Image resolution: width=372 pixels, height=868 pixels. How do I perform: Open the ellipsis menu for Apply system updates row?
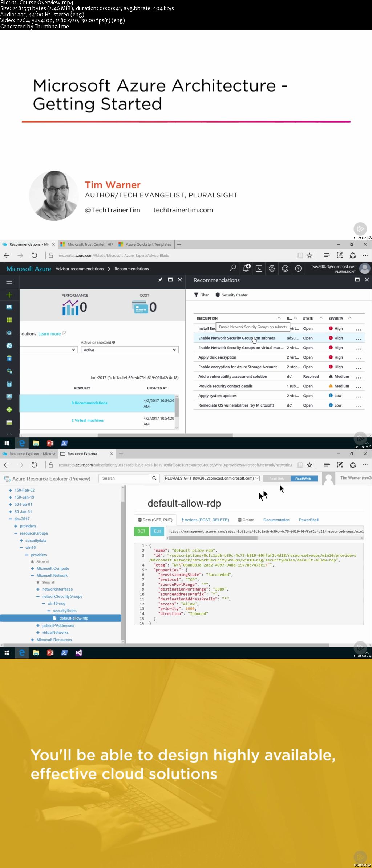point(359,396)
